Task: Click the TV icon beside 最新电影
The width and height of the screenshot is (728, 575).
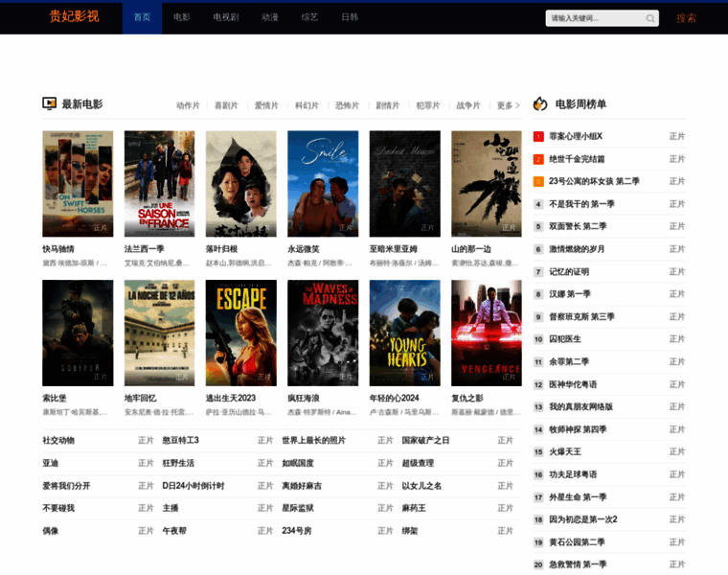Action: click(50, 103)
